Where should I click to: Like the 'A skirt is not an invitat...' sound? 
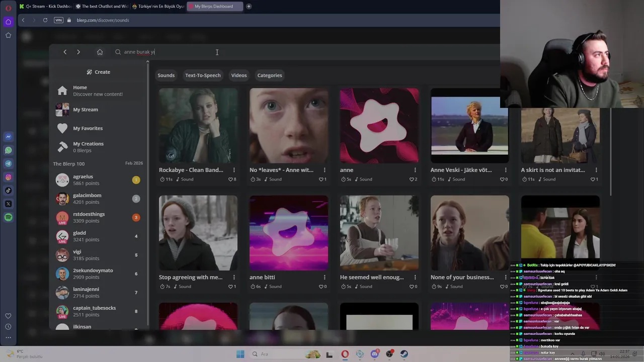(x=593, y=179)
